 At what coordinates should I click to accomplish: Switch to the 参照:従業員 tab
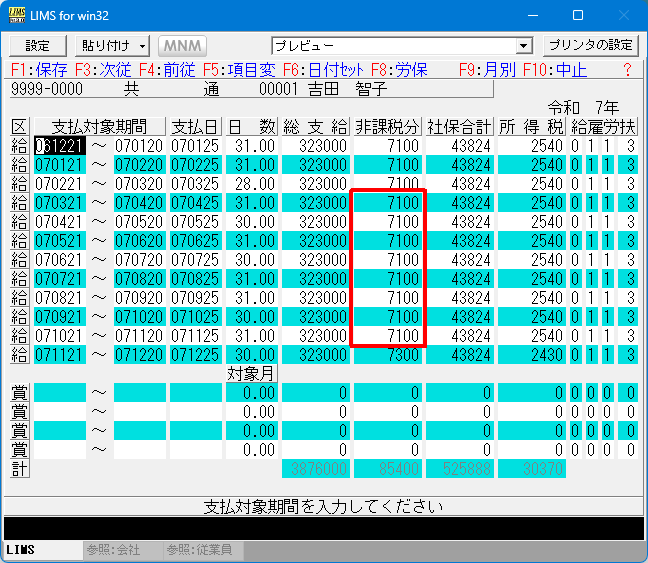pyautogui.click(x=199, y=551)
